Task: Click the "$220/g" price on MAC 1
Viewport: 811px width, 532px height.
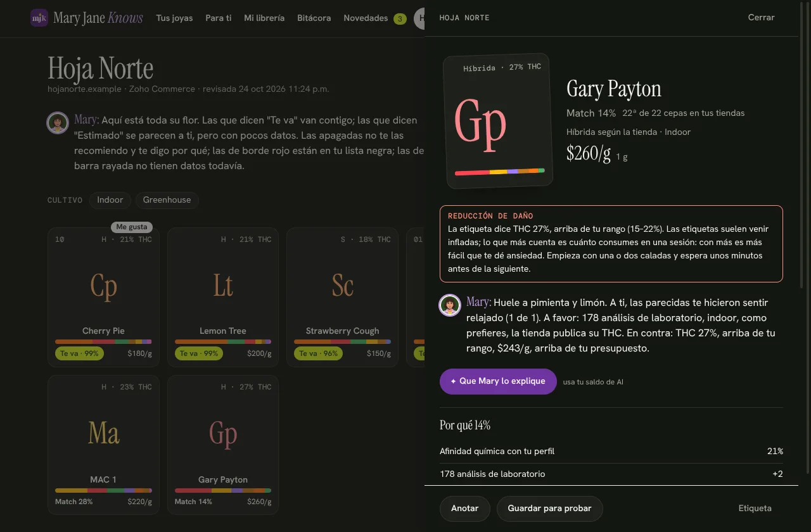Action: click(x=140, y=502)
